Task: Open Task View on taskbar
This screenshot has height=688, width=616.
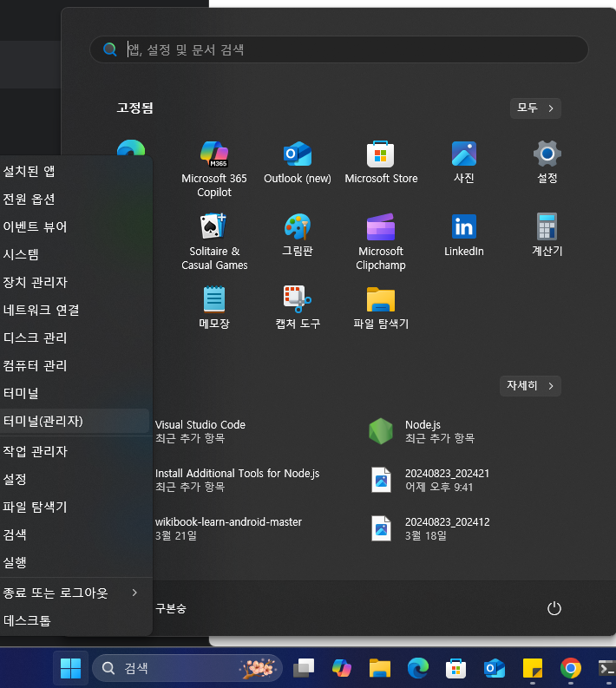Action: pyautogui.click(x=304, y=668)
